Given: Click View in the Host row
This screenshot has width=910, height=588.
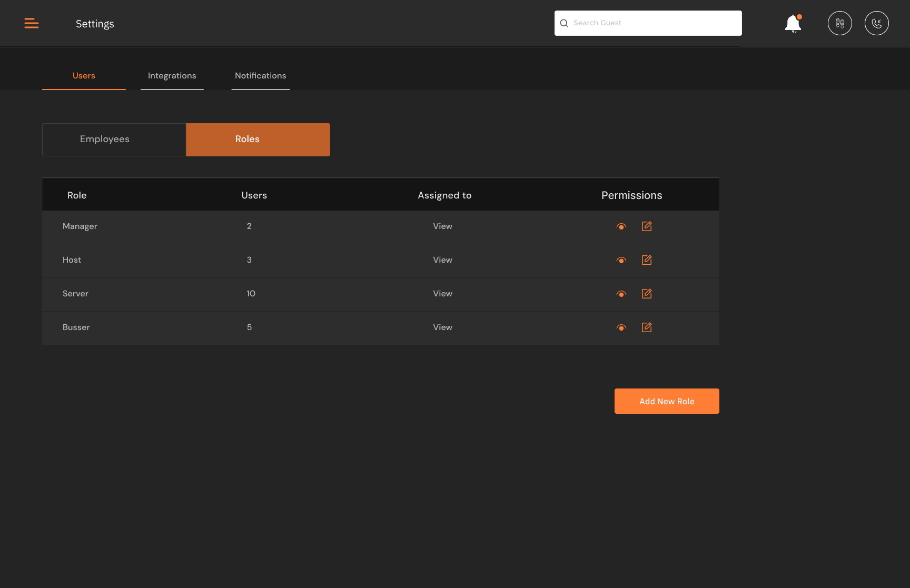Looking at the screenshot, I should point(443,260).
